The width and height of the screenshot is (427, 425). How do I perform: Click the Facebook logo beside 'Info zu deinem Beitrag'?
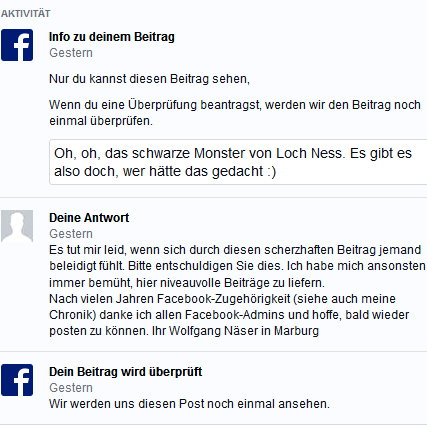(x=17, y=45)
